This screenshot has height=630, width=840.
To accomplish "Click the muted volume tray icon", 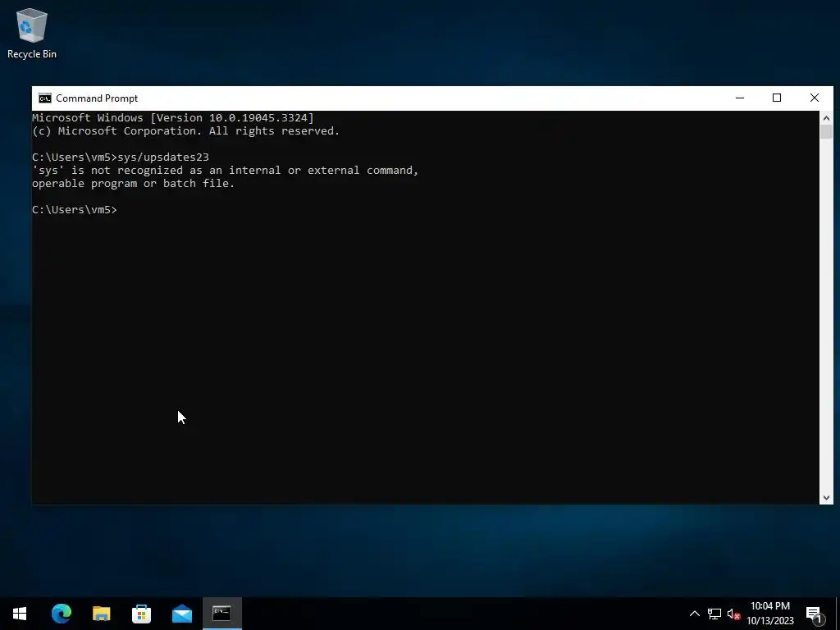I will (733, 614).
